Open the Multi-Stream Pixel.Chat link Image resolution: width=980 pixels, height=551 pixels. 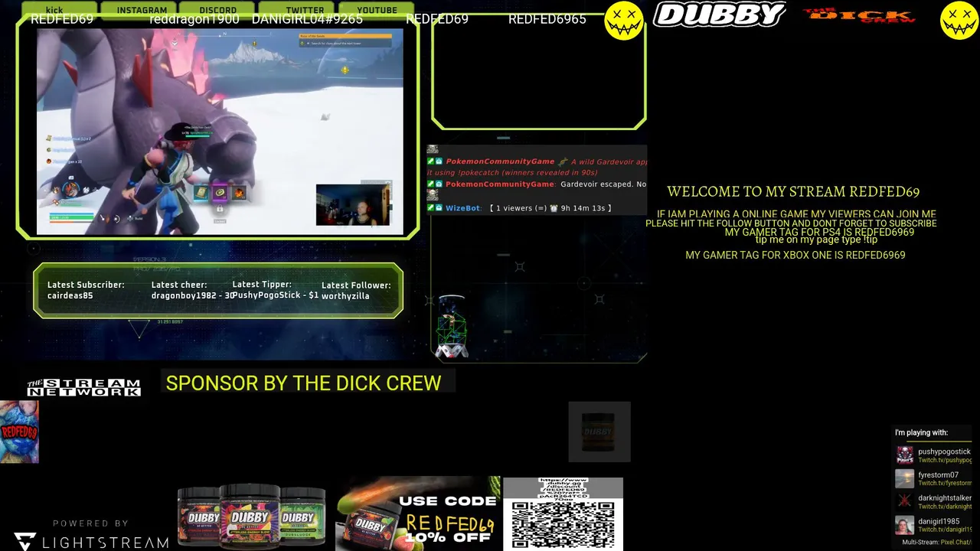pyautogui.click(x=956, y=543)
